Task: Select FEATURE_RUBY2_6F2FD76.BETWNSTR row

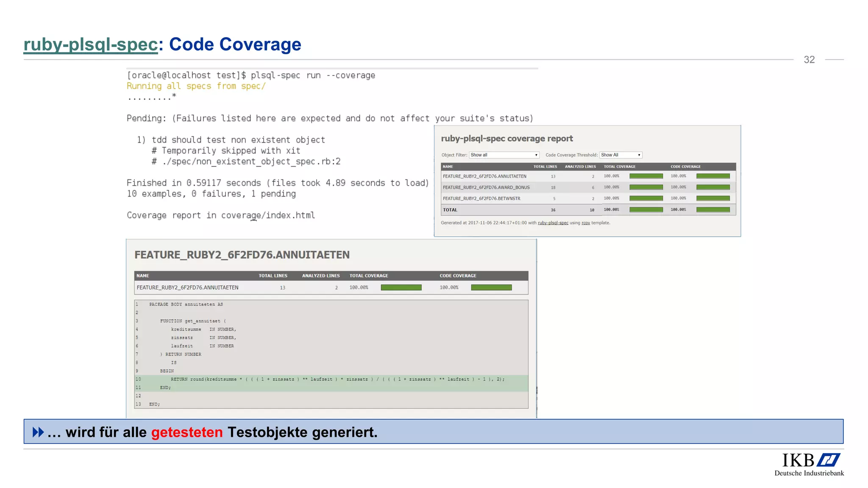Action: [x=588, y=198]
